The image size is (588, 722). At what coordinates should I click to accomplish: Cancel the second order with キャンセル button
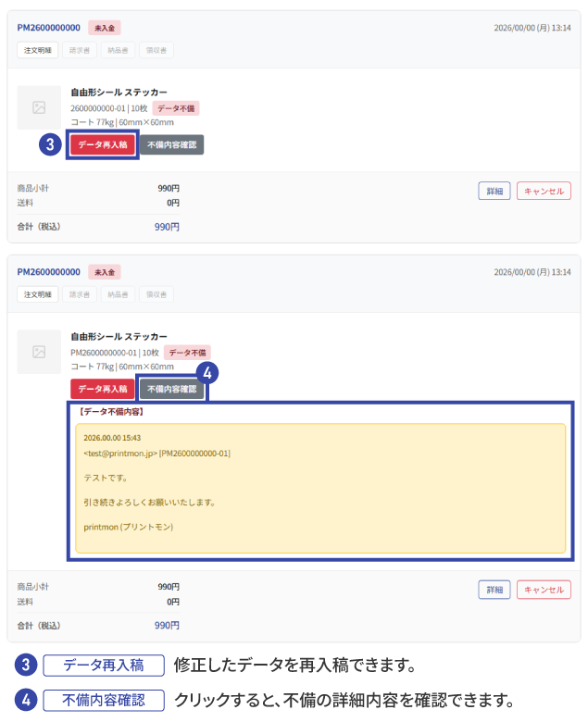[544, 590]
